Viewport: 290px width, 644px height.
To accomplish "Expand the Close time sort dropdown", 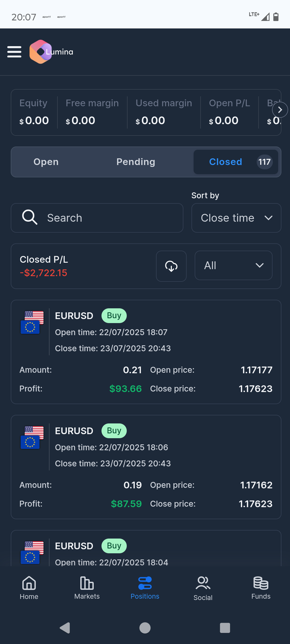I will click(236, 218).
